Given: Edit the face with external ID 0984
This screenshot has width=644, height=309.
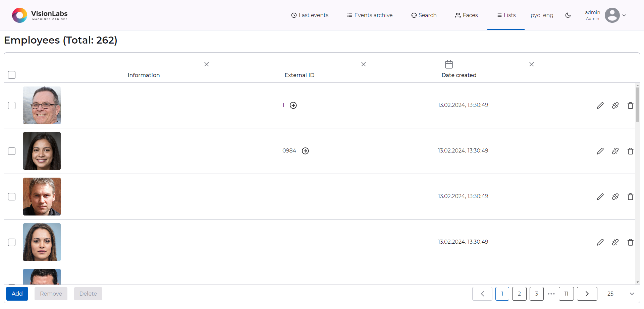Looking at the screenshot, I should point(600,151).
